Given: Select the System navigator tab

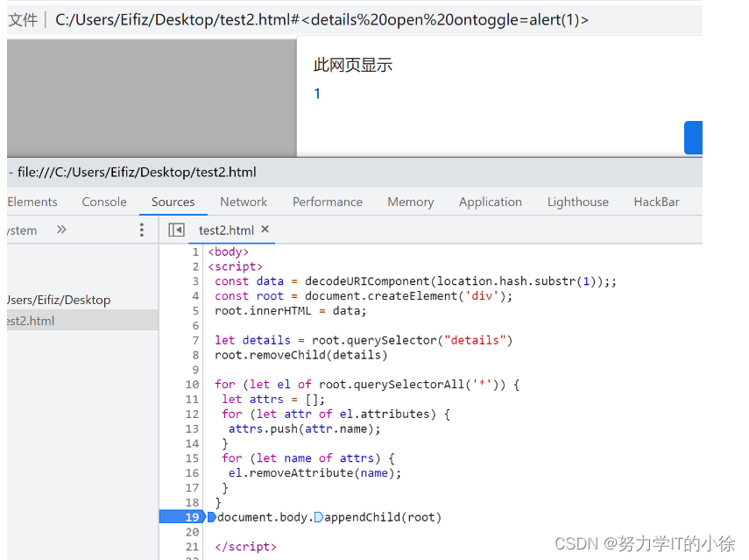Looking at the screenshot, I should tap(22, 230).
